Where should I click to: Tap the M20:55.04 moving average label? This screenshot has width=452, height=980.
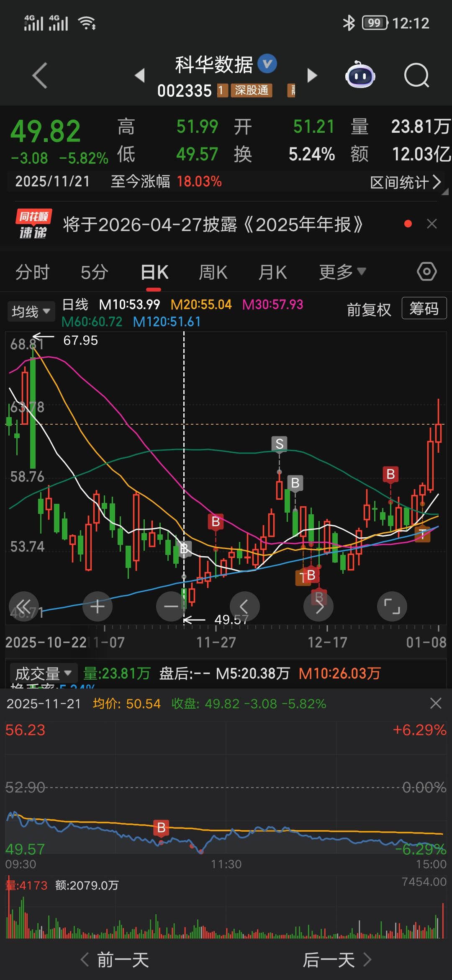201,304
